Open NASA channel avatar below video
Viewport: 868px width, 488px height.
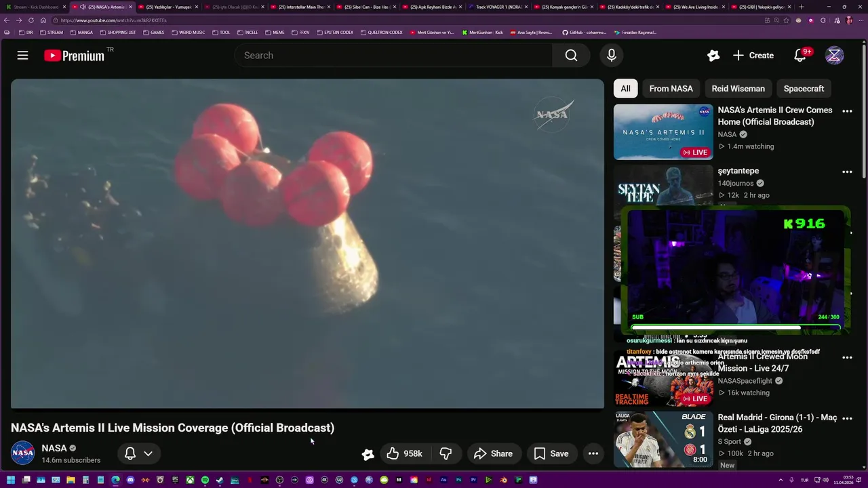[22, 453]
